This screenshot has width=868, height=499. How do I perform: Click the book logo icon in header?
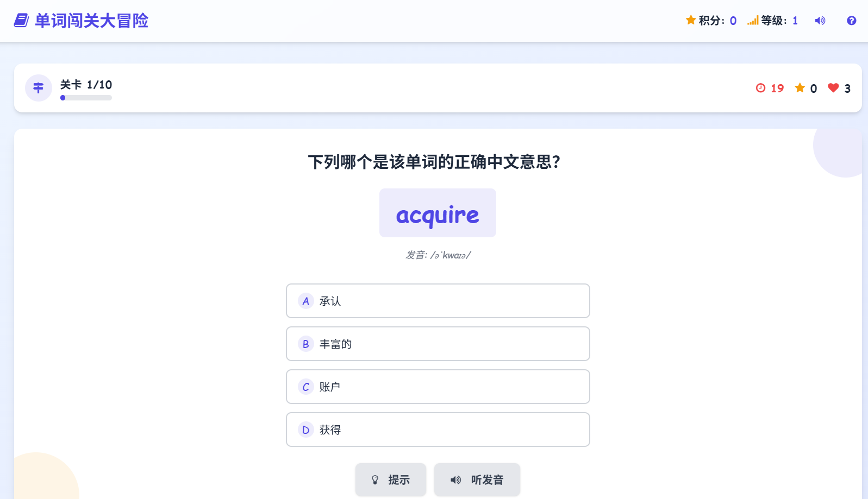tap(21, 21)
